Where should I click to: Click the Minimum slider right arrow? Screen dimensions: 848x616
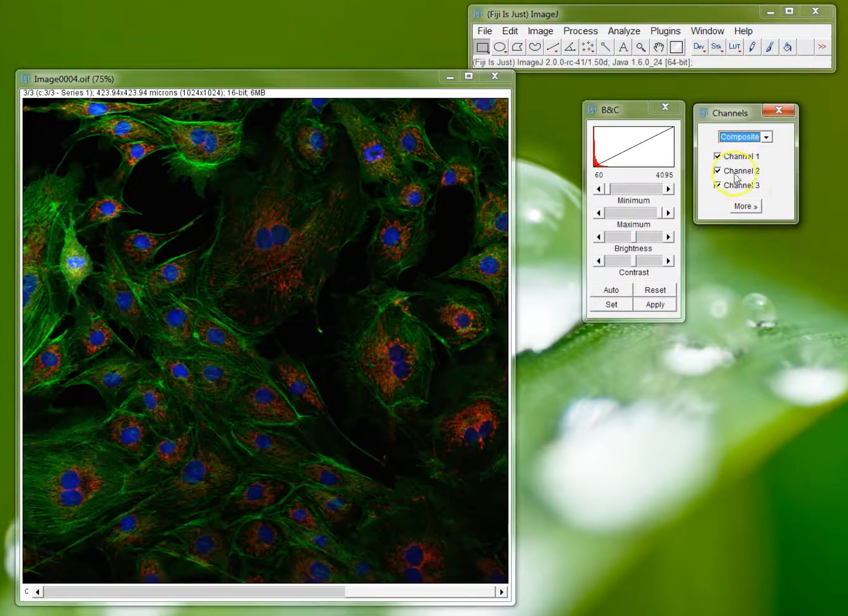[668, 189]
